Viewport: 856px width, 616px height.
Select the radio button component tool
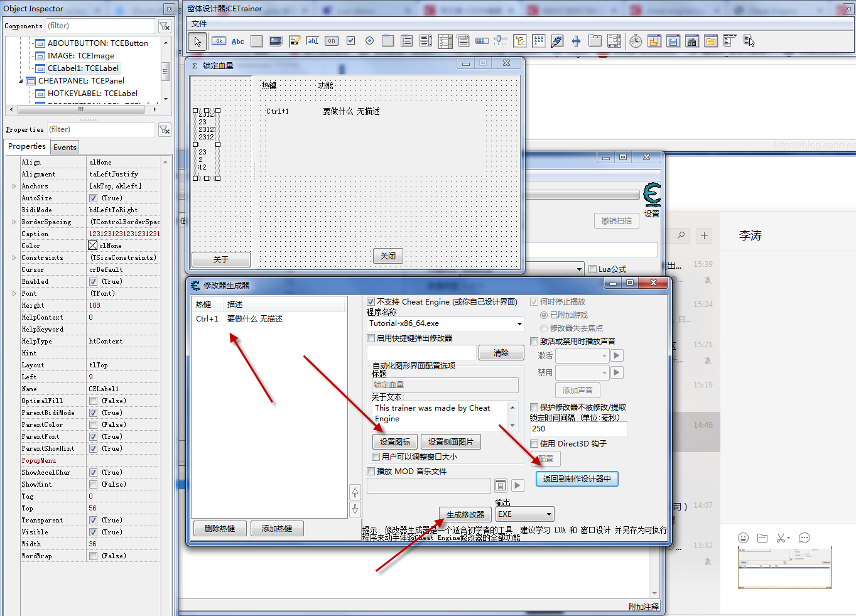point(369,41)
